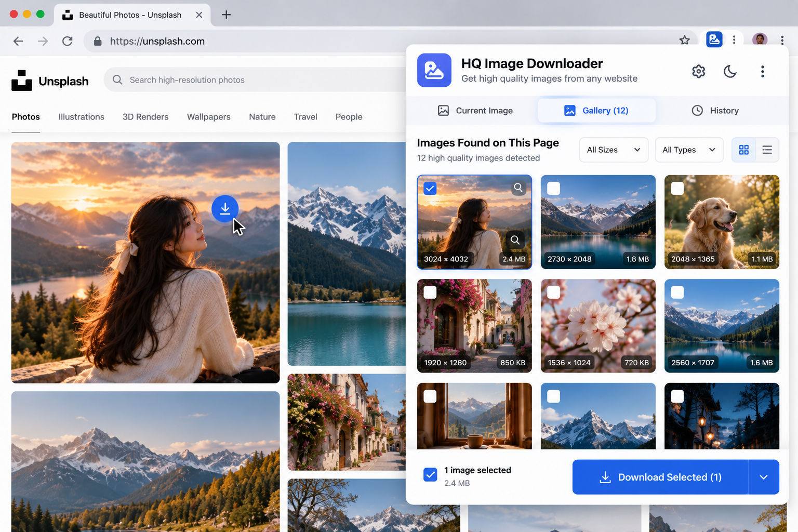Click the floating download button on the woman photo
Screen dimensions: 798x532
(x=225, y=208)
